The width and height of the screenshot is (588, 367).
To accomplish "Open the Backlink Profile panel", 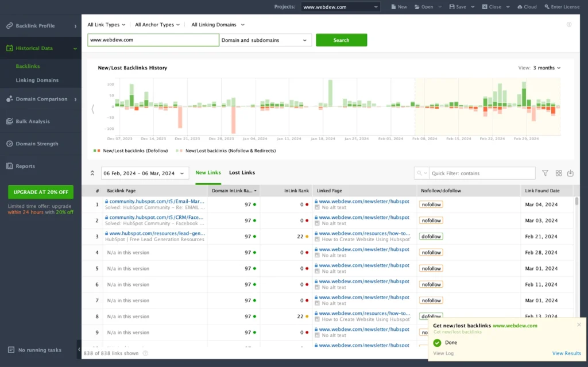I will pyautogui.click(x=34, y=25).
